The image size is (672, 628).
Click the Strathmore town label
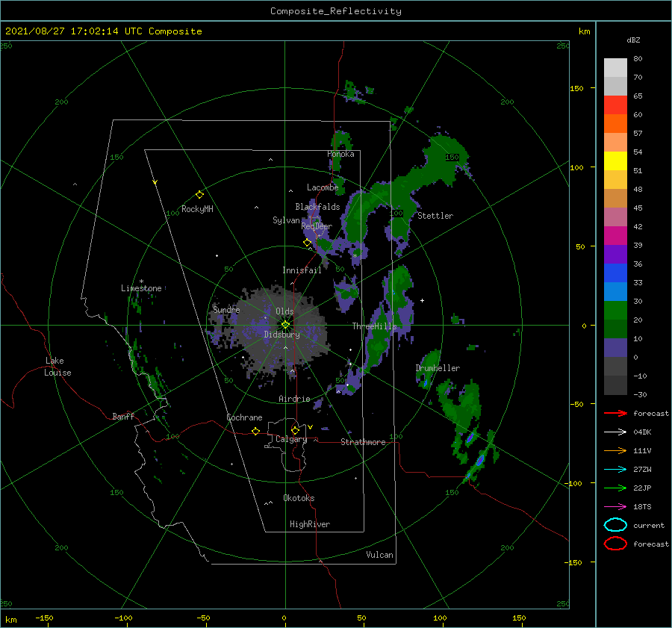(363, 442)
